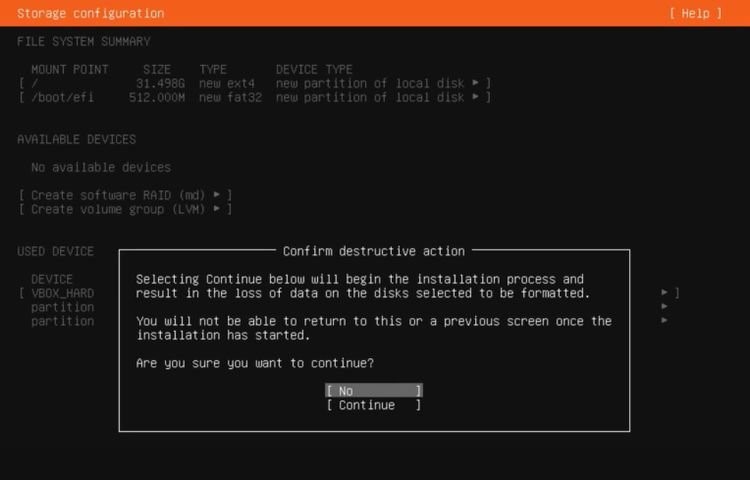Click arrow icon after software RAID (md)
Screen dimensions: 750x480
click(217, 195)
